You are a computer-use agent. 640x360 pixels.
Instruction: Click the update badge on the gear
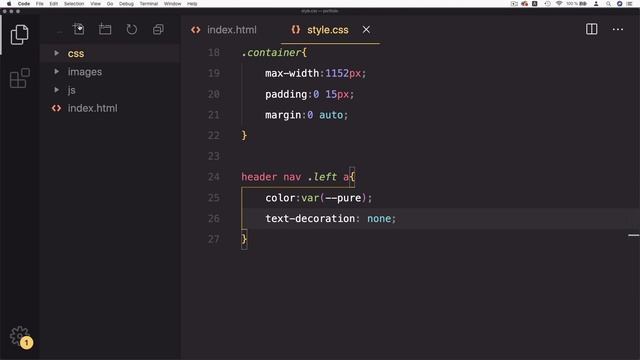coord(27,342)
